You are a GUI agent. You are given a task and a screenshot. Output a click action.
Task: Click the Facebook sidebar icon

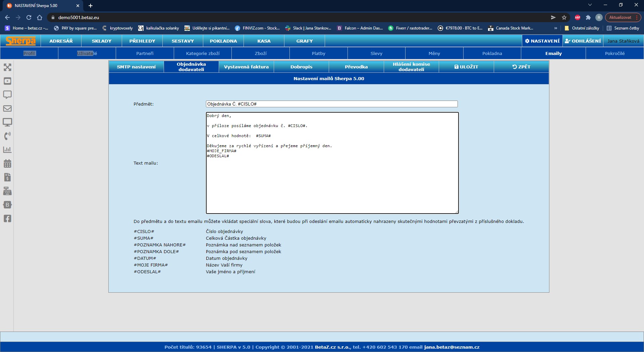[7, 219]
